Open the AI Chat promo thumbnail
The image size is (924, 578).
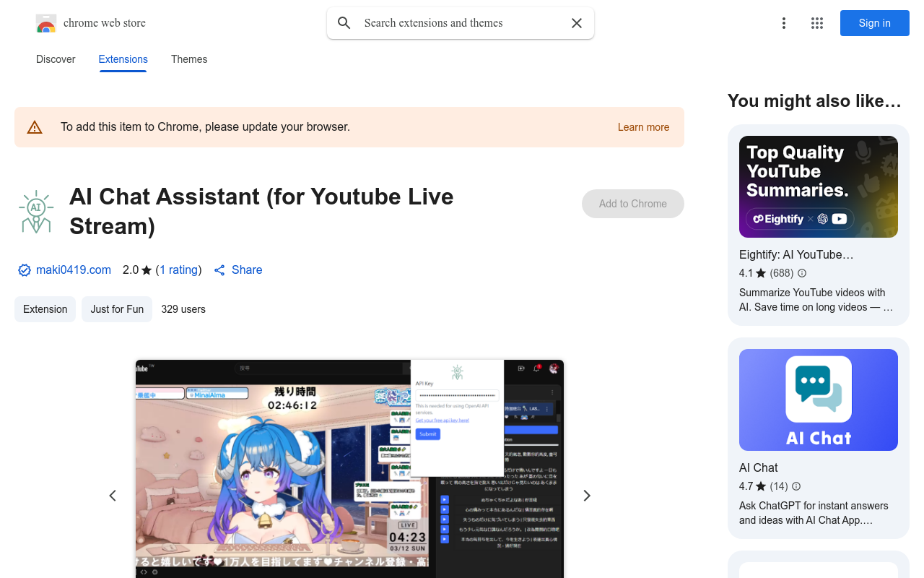[x=819, y=400]
